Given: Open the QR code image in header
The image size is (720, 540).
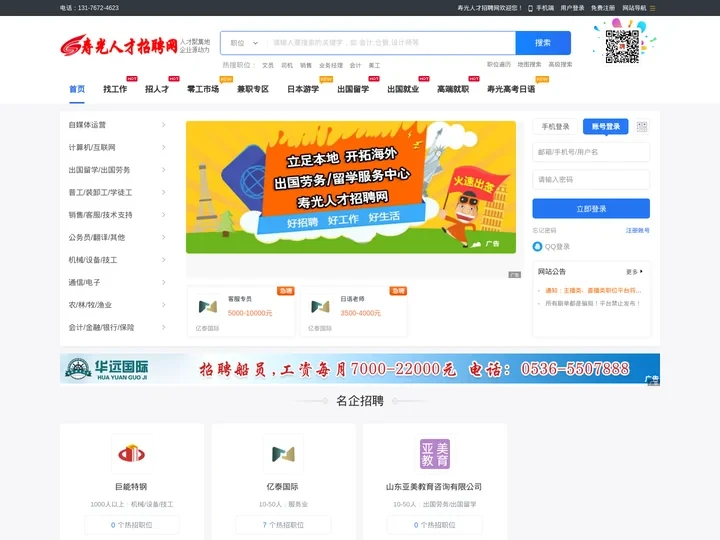Looking at the screenshot, I should [x=622, y=46].
